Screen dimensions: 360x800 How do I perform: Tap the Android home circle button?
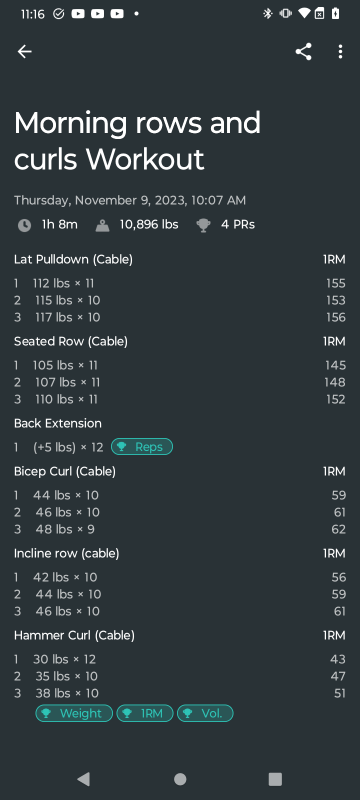(180, 779)
